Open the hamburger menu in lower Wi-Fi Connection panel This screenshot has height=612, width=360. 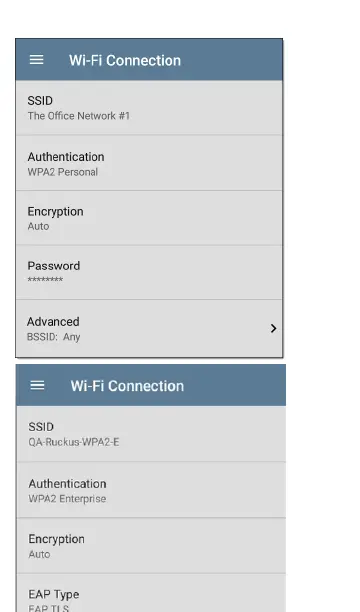click(37, 385)
